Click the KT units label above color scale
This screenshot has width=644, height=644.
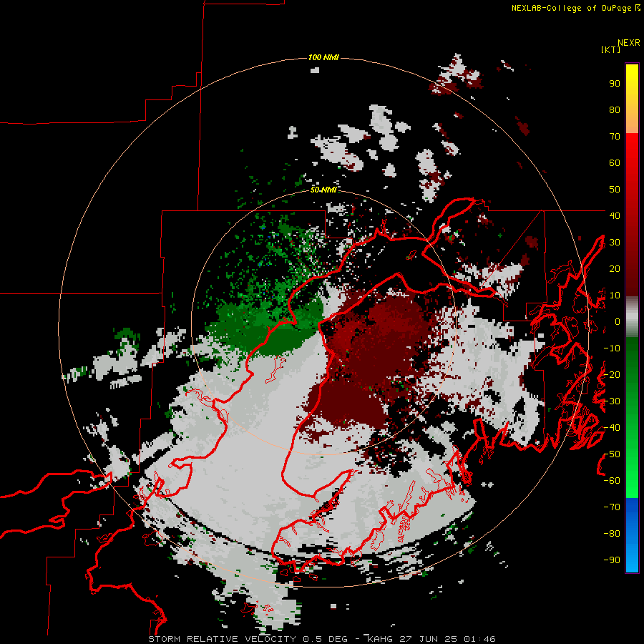610,49
